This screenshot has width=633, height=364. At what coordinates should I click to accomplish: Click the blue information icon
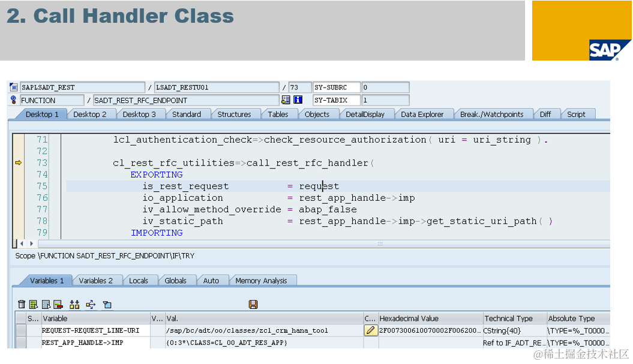click(298, 100)
